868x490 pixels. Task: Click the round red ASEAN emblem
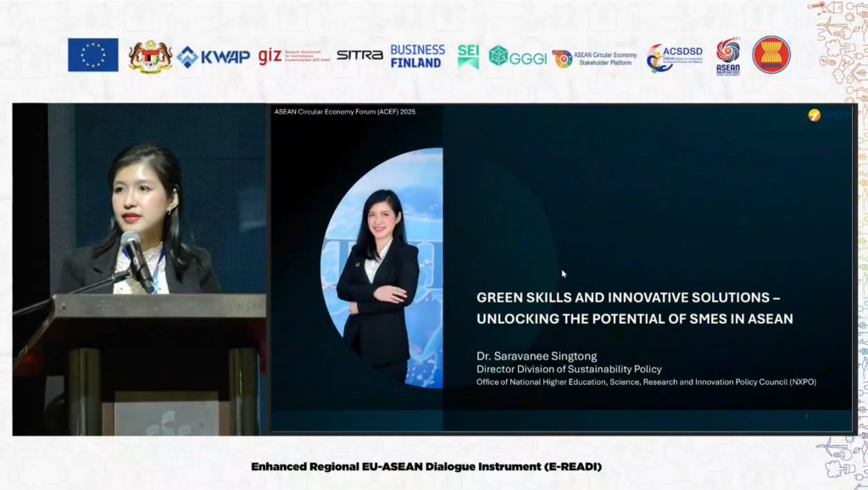[771, 55]
